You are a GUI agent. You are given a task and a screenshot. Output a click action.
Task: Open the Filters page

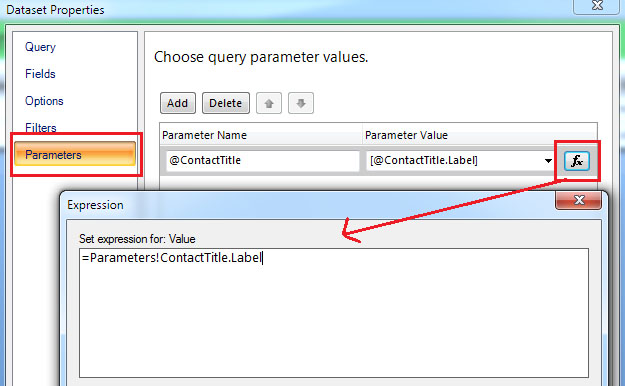click(x=41, y=128)
